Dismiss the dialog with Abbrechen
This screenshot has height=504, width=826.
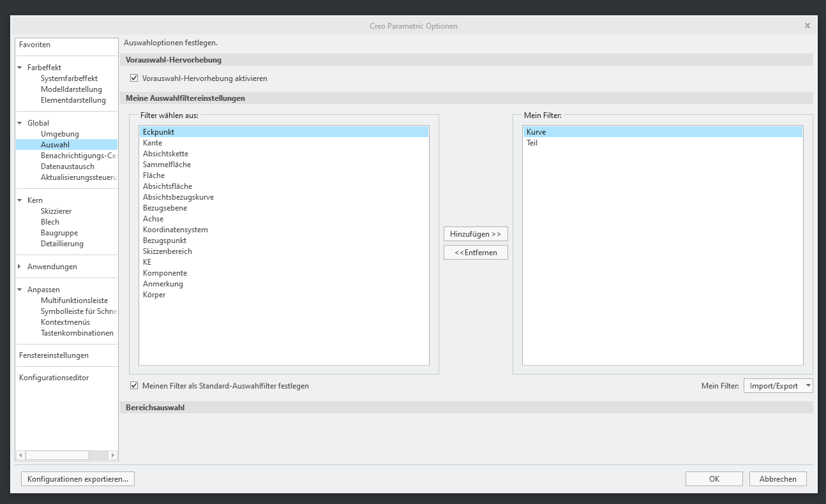tap(777, 478)
